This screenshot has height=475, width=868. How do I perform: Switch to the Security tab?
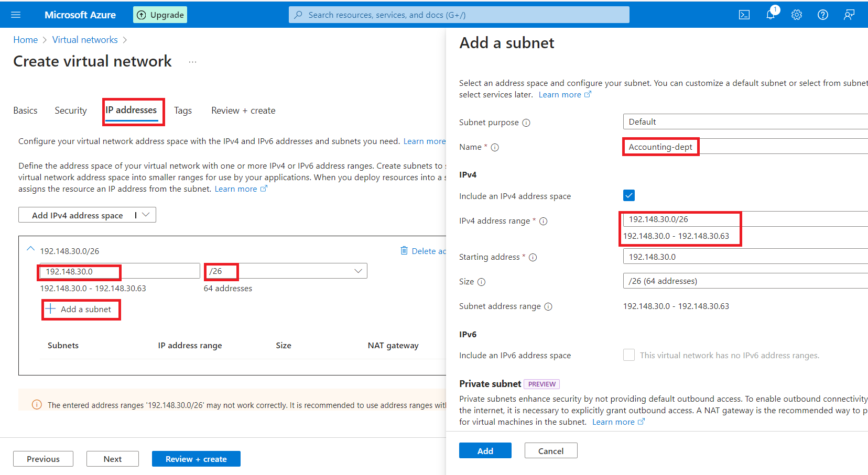pyautogui.click(x=71, y=111)
